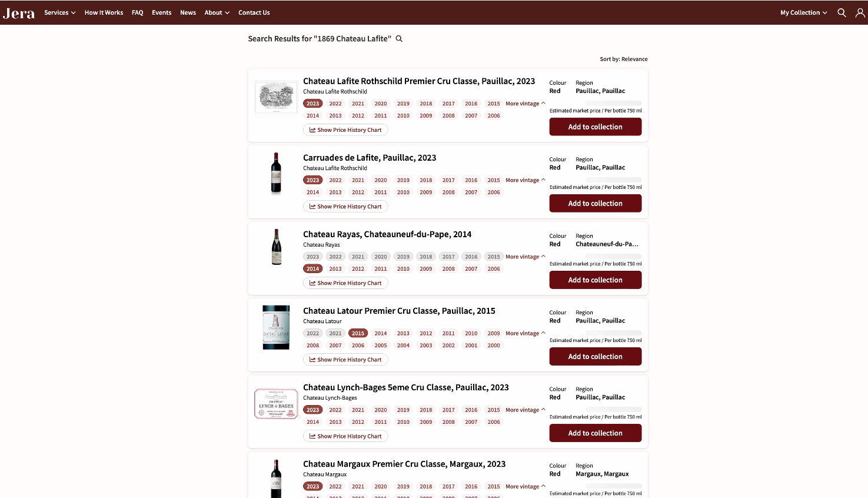
Task: Go to Contact Us
Action: (254, 12)
